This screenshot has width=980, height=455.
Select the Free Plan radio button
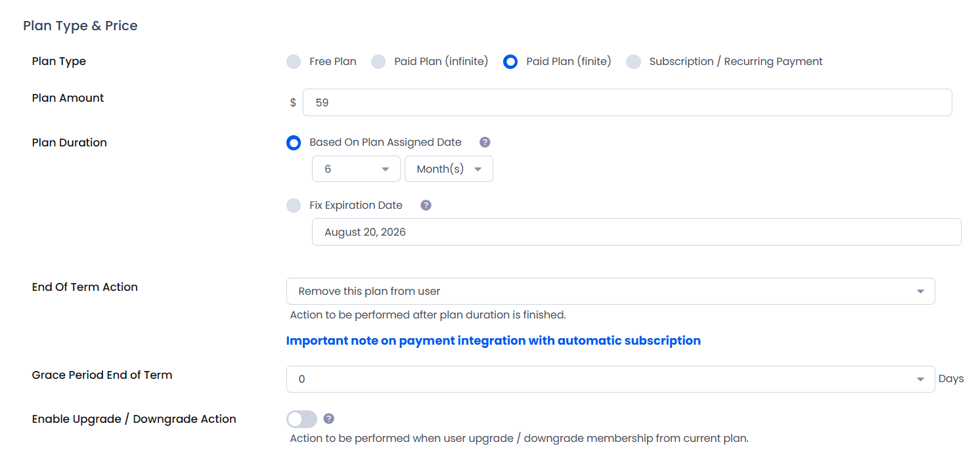pos(294,62)
